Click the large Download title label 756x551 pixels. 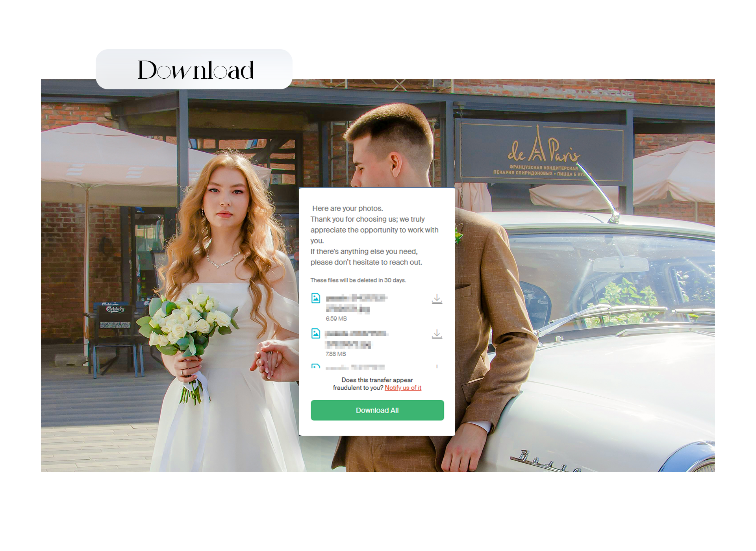[195, 70]
